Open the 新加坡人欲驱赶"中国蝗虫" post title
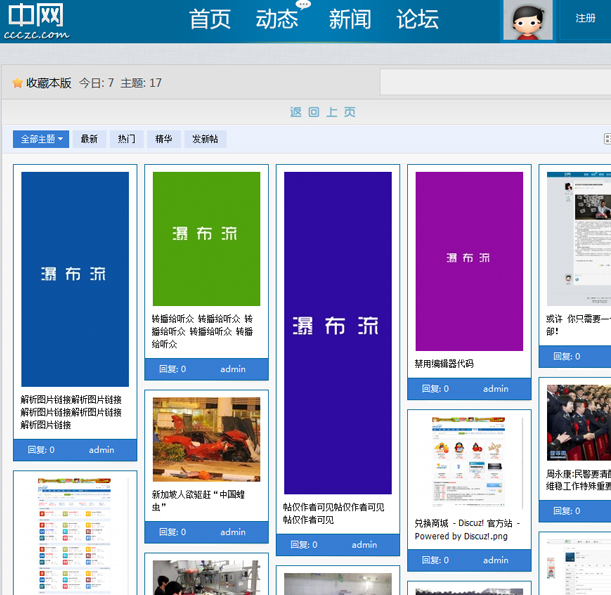 tap(198, 500)
